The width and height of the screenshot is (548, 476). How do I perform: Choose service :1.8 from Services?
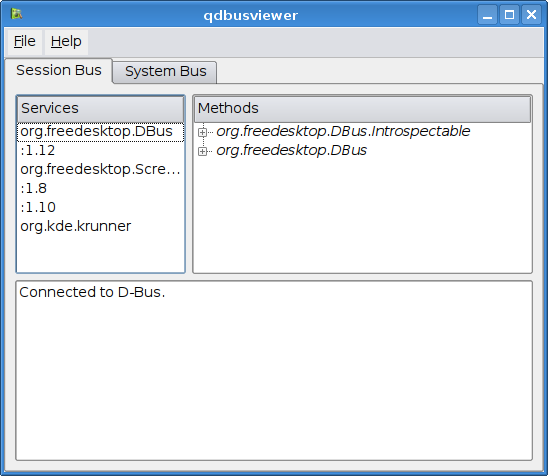[100, 188]
